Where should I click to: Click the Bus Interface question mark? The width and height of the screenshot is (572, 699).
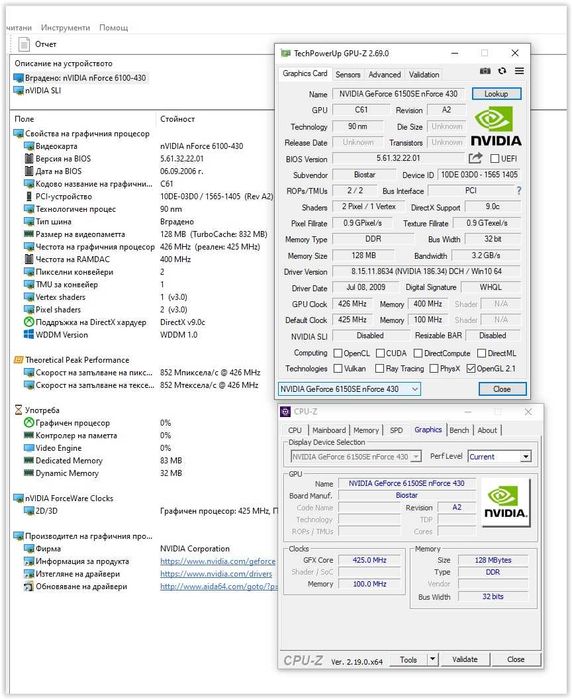point(519,191)
